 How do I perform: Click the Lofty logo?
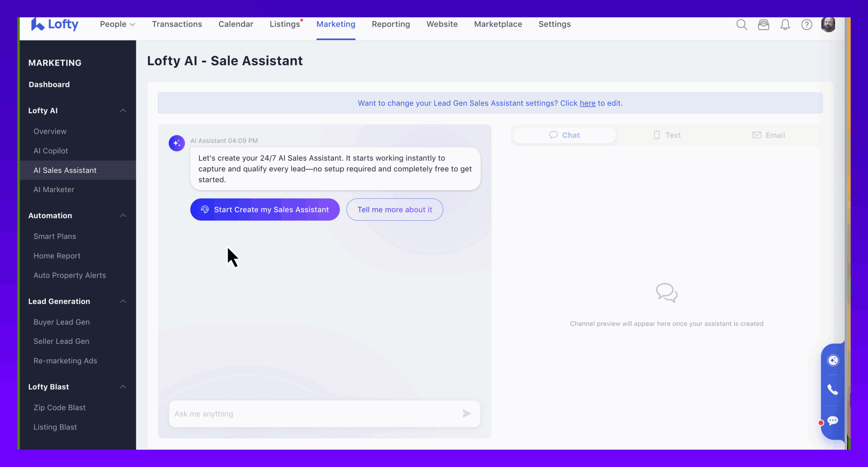coord(55,24)
